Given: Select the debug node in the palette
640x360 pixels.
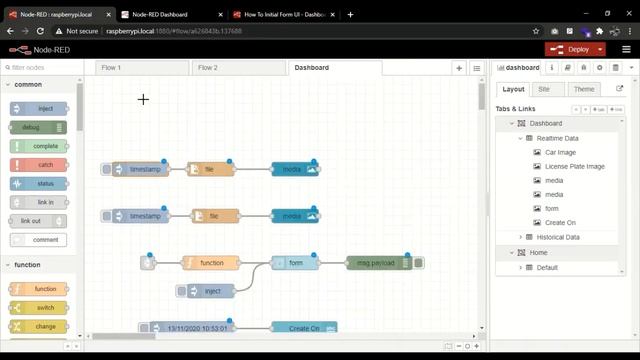Looking at the screenshot, I should 38,127.
